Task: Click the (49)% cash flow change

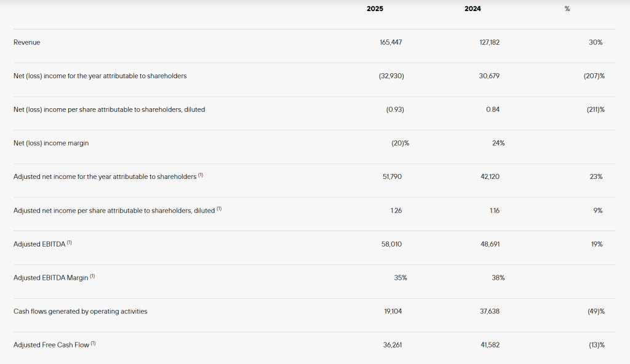Action: (x=596, y=311)
